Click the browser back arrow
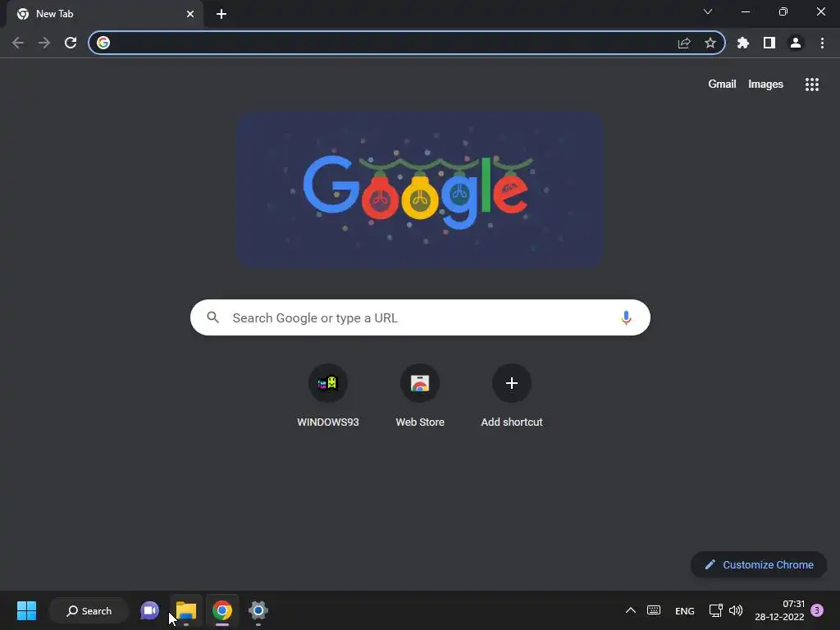This screenshot has width=840, height=630. click(18, 43)
